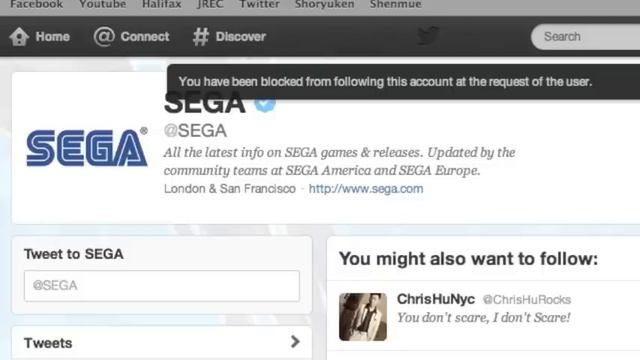
Task: Click the Twitter bird logo
Action: click(x=428, y=36)
